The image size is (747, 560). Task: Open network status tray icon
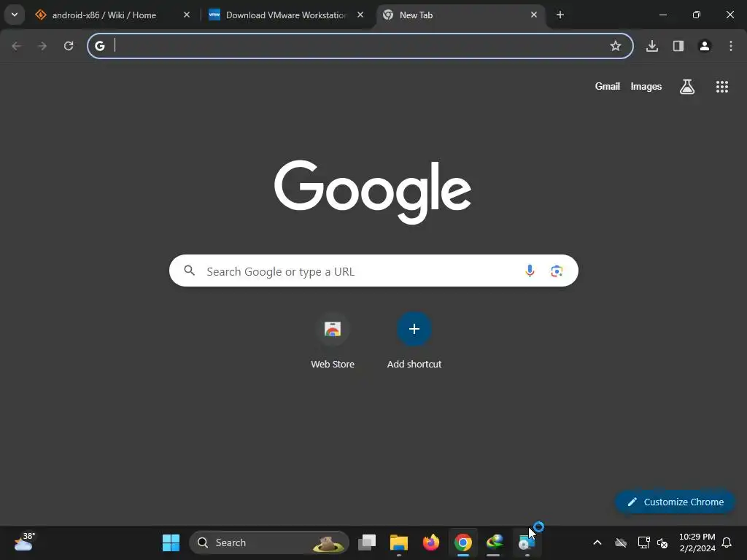[643, 542]
